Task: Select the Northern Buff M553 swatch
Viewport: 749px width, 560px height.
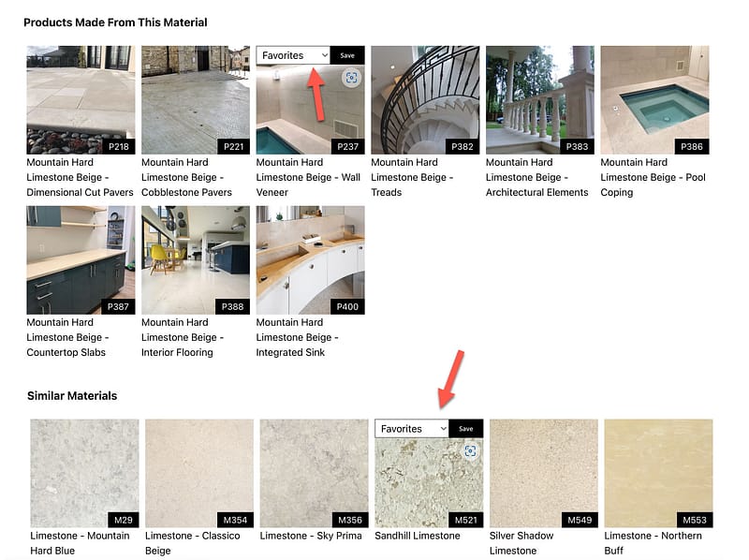Action: [x=658, y=473]
